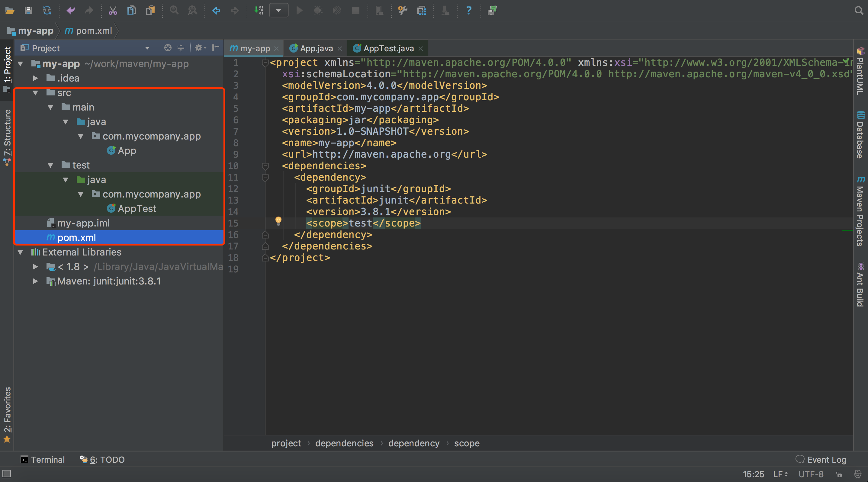Open the PlantUML side panel
This screenshot has width=868, height=482.
(860, 71)
